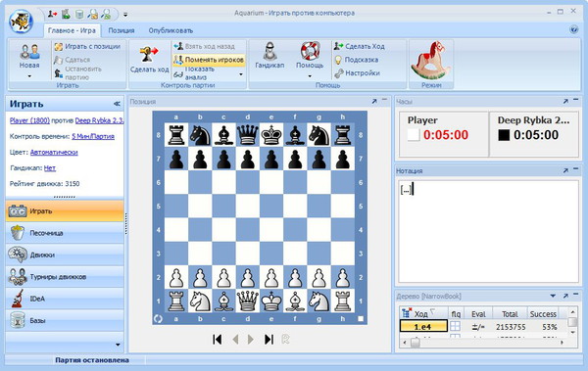Open the Дерево panel dropdown arrow
This screenshot has height=371, width=588.
point(553,296)
